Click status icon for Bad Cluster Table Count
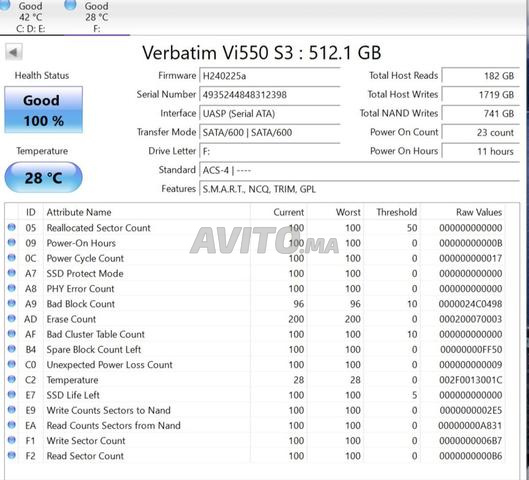The image size is (529, 480). (11, 334)
